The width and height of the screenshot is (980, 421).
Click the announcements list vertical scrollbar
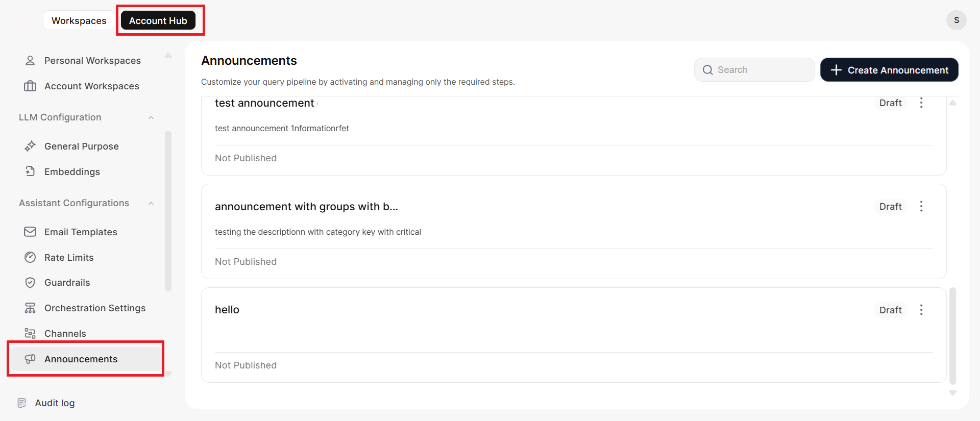click(x=952, y=336)
